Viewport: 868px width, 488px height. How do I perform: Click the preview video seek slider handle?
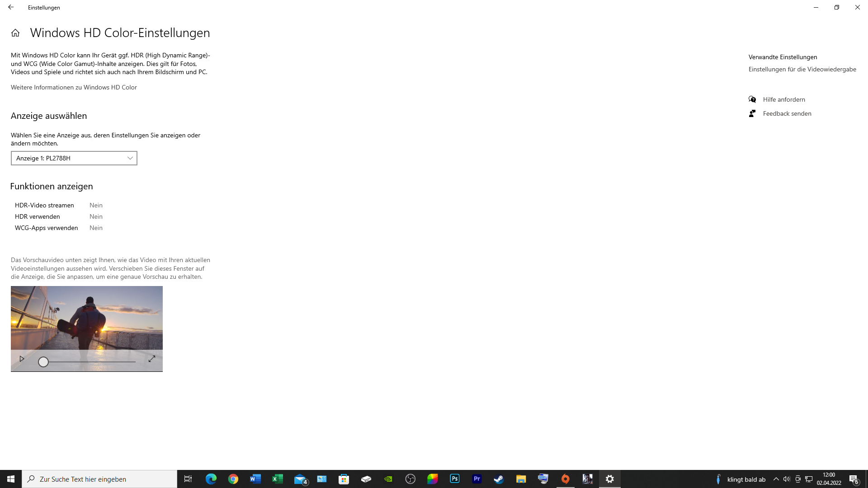(x=43, y=362)
